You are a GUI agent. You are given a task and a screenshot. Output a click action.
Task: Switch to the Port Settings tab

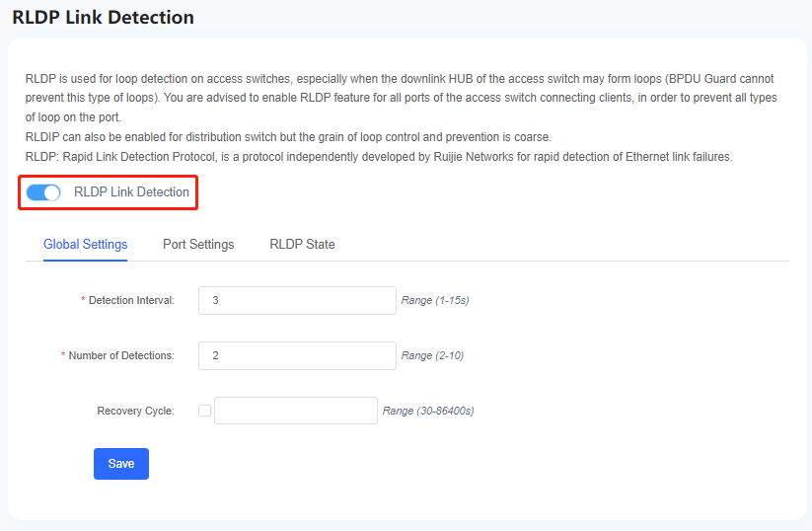[x=198, y=244]
